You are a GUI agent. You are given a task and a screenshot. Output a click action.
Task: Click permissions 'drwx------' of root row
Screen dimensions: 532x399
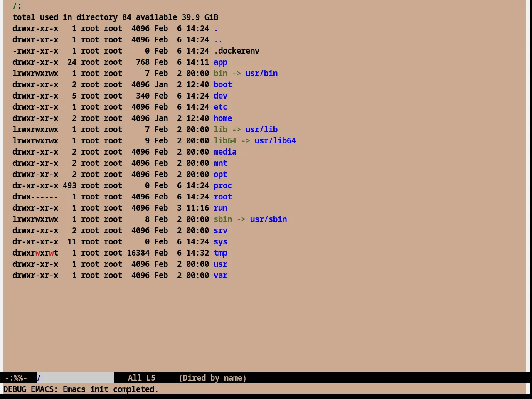pos(35,197)
